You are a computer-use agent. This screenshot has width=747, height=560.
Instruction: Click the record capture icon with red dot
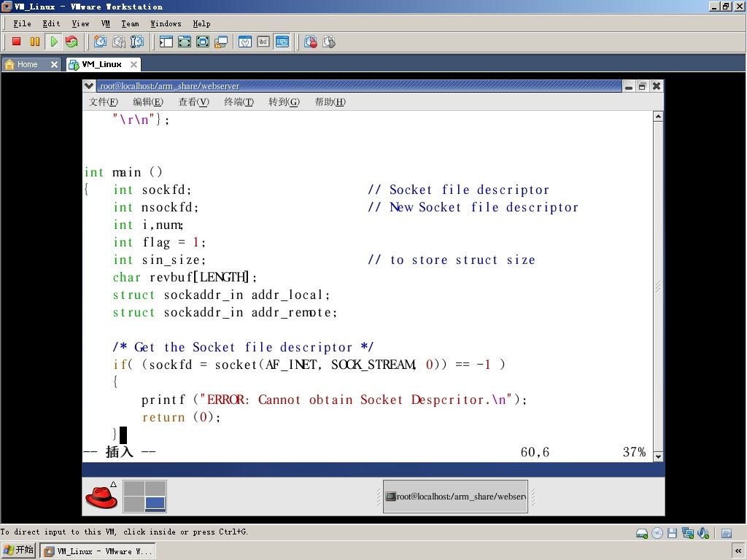(x=311, y=42)
